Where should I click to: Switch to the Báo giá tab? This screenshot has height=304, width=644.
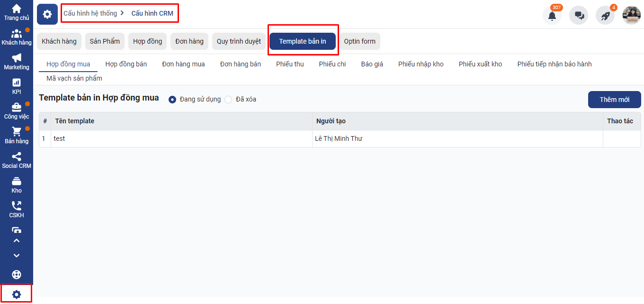[372, 64]
